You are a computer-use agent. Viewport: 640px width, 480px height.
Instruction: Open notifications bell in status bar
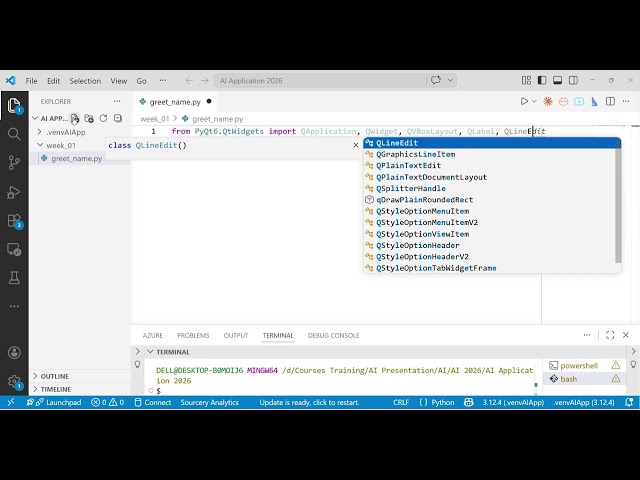629,402
